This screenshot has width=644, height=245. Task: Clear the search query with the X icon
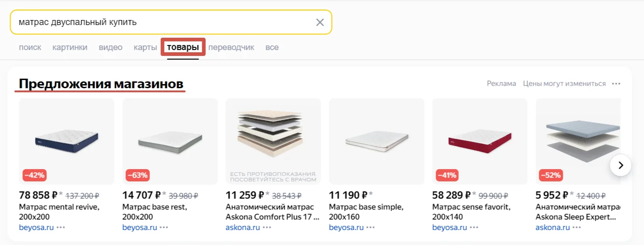[x=320, y=22]
